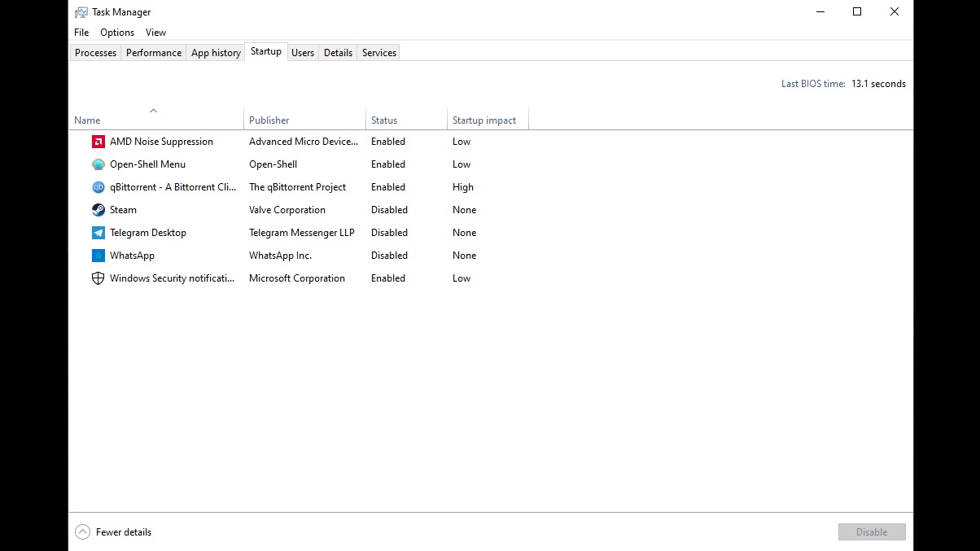This screenshot has height=551, width=980.
Task: Click the Microsoft Corporation publisher cell
Action: pyautogui.click(x=297, y=278)
